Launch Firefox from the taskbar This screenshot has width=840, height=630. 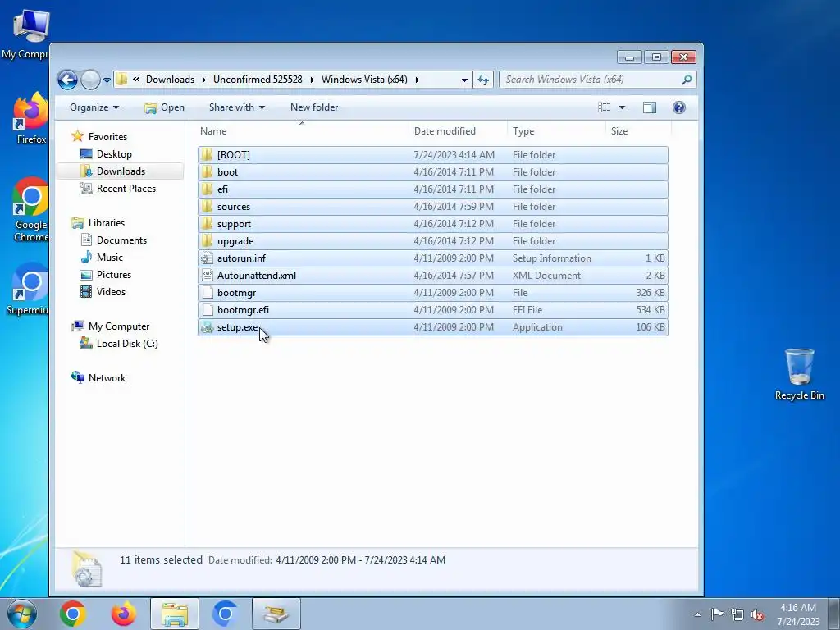[124, 614]
